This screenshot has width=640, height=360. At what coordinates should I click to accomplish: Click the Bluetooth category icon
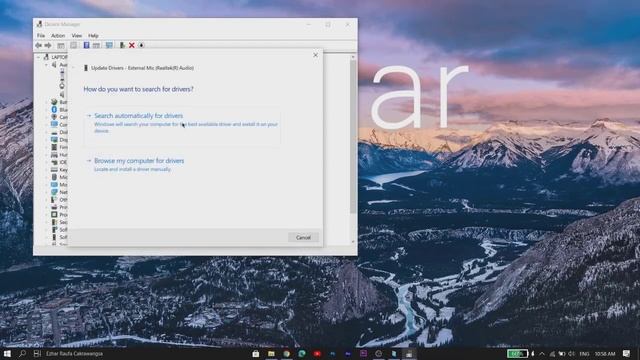54,109
